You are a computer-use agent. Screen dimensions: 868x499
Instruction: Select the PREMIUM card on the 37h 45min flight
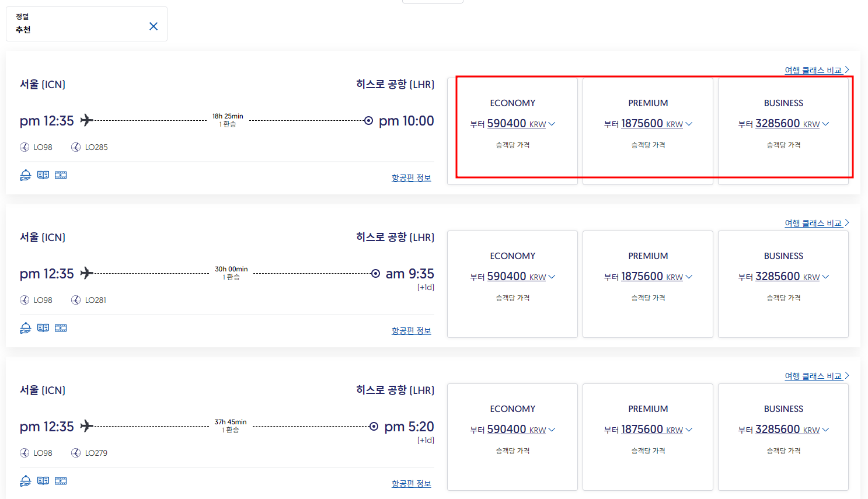[x=648, y=437]
